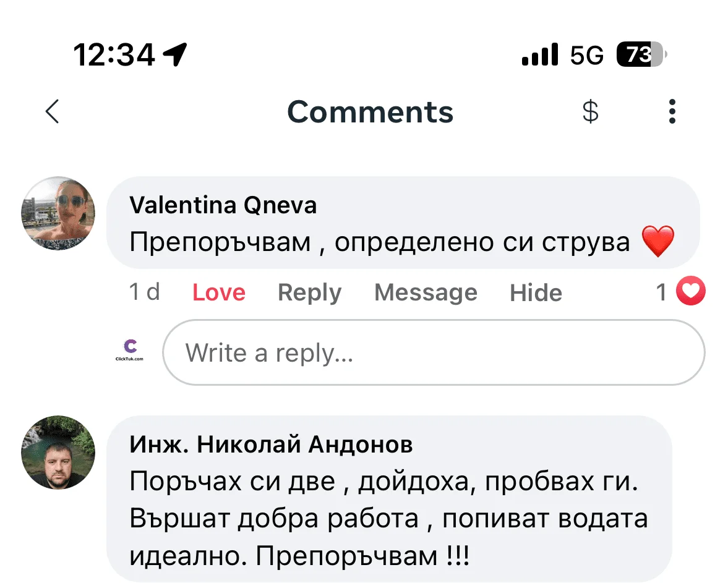Open the three-dot more options menu
728x583 pixels.
coord(672,112)
